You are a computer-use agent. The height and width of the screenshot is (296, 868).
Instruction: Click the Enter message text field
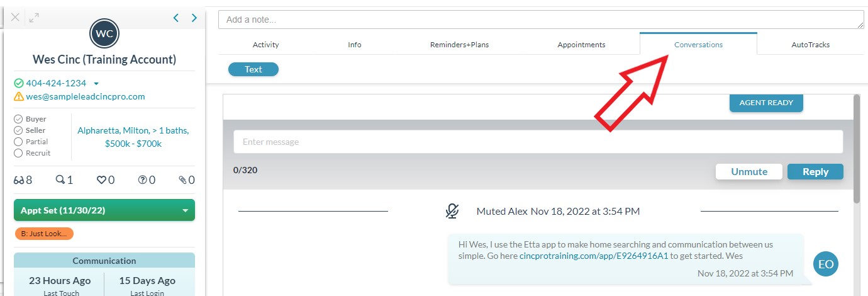pyautogui.click(x=538, y=142)
